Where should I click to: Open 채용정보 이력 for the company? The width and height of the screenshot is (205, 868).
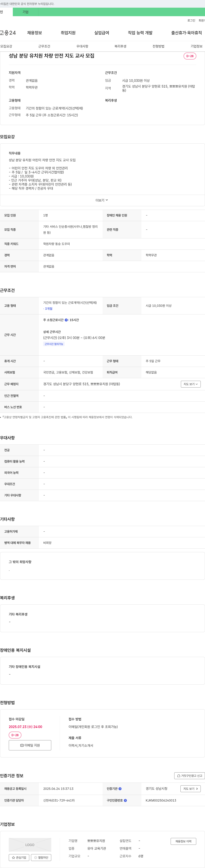click(183, 841)
